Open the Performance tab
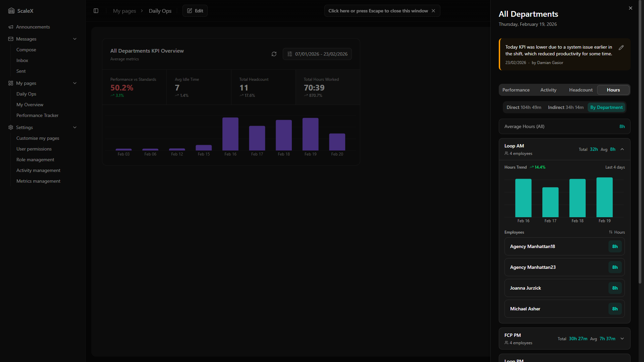The width and height of the screenshot is (644, 362). (516, 90)
